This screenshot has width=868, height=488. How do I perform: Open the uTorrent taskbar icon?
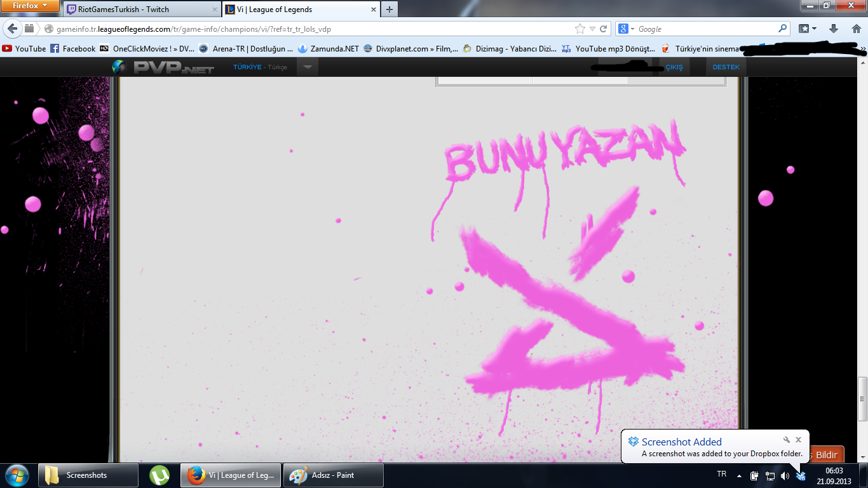[x=159, y=475]
